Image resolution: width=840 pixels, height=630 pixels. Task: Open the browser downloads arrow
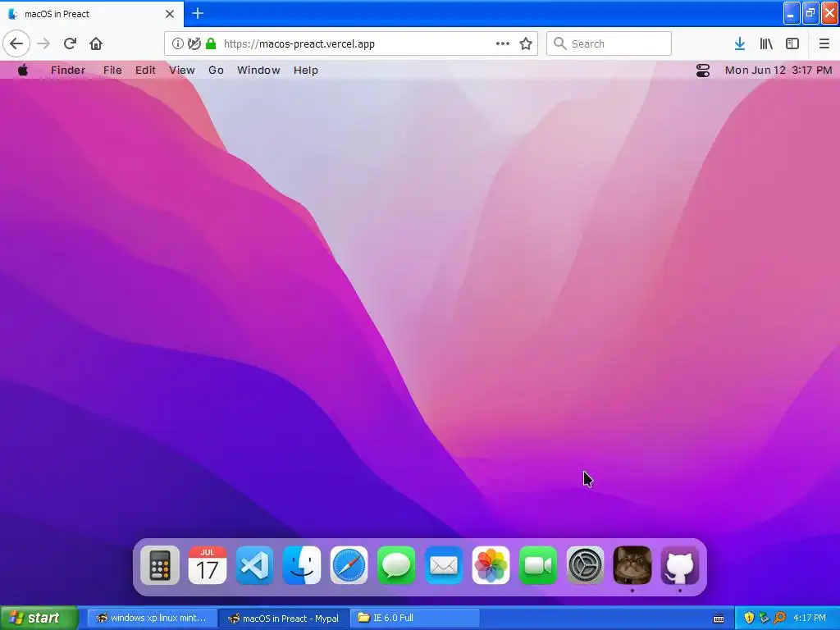tap(740, 43)
